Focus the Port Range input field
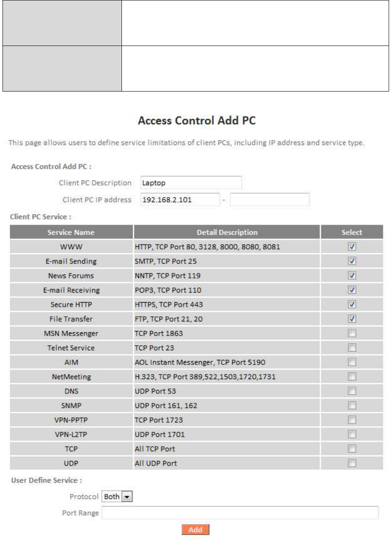Image resolution: width=392 pixels, height=540 pixels. coord(240,513)
